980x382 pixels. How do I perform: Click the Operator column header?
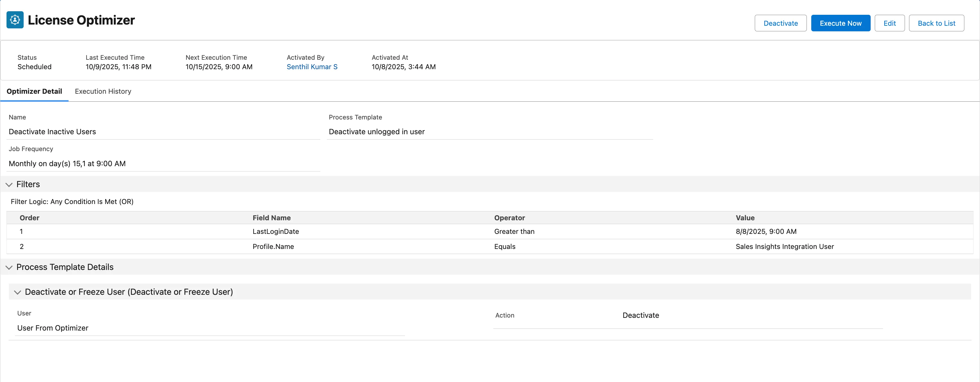coord(509,218)
